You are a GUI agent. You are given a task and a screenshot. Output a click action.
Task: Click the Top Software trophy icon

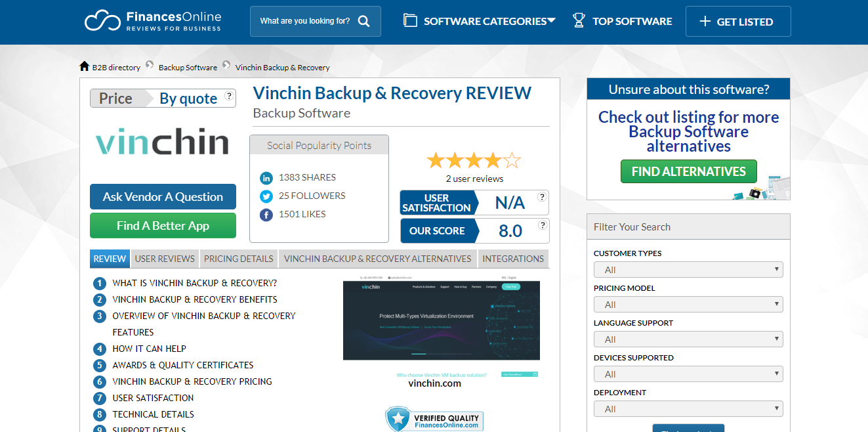(579, 20)
